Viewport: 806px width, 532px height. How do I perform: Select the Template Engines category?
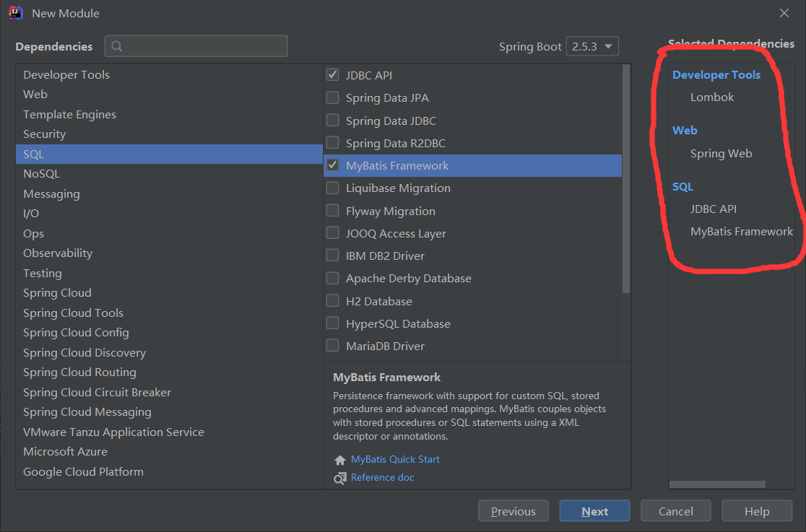169,114
